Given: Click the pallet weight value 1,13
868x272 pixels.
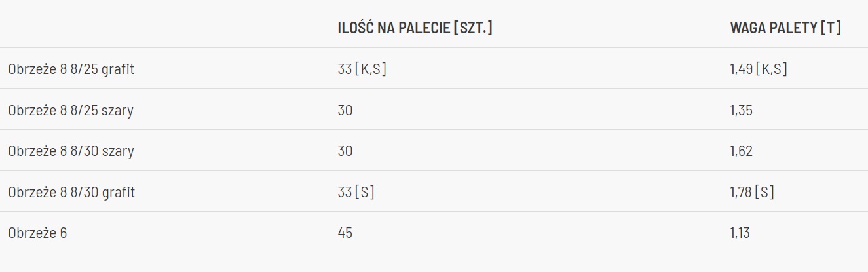Looking at the screenshot, I should tap(740, 233).
